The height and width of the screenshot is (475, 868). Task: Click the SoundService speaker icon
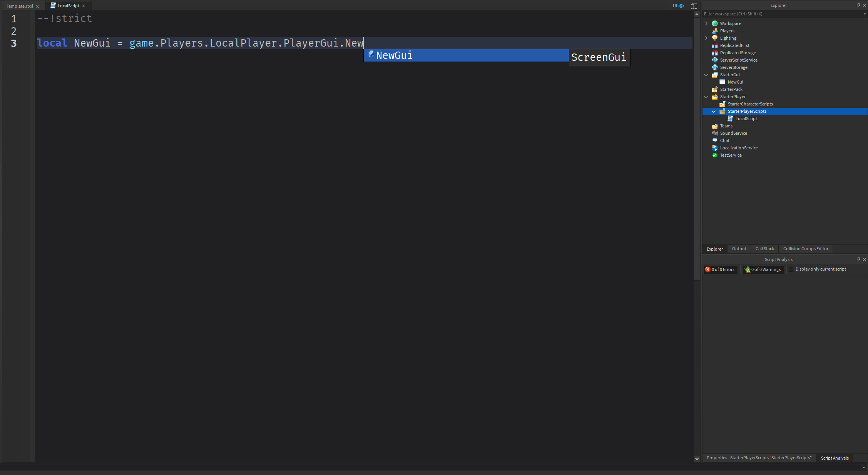pyautogui.click(x=715, y=133)
